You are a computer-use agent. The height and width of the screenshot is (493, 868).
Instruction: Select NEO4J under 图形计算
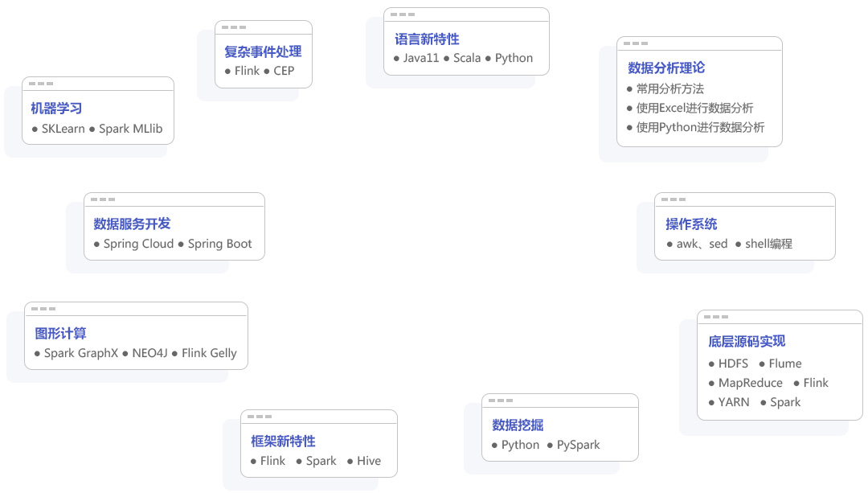tap(150, 353)
